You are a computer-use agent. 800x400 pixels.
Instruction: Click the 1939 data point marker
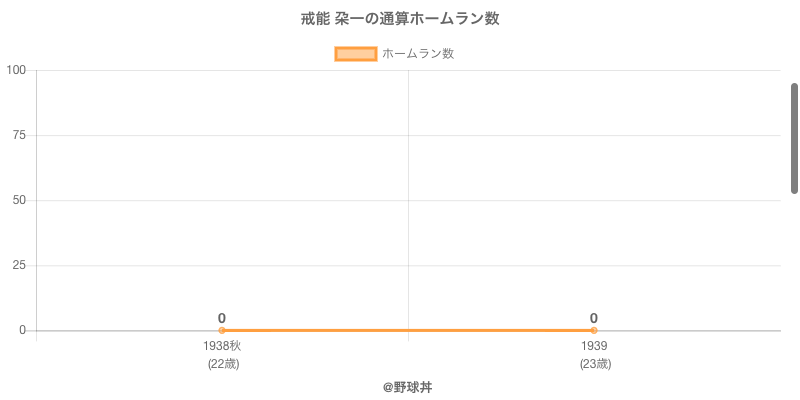(x=594, y=330)
